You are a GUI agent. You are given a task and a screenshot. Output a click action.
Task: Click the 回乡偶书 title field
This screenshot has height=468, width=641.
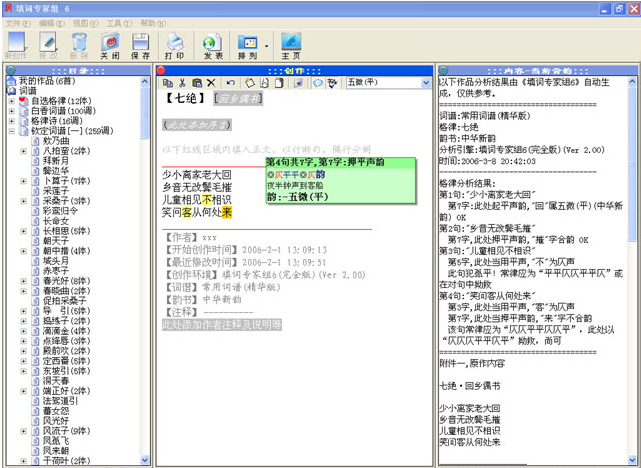pos(238,98)
